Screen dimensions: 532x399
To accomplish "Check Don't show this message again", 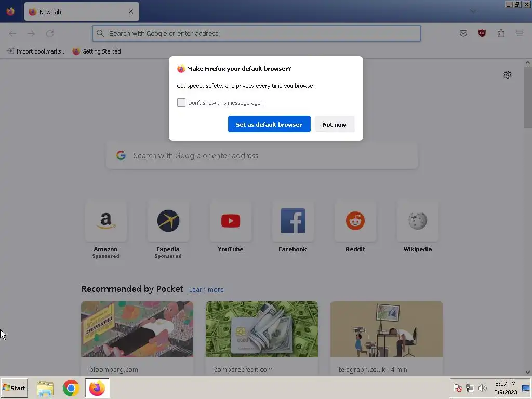I will coord(181,102).
